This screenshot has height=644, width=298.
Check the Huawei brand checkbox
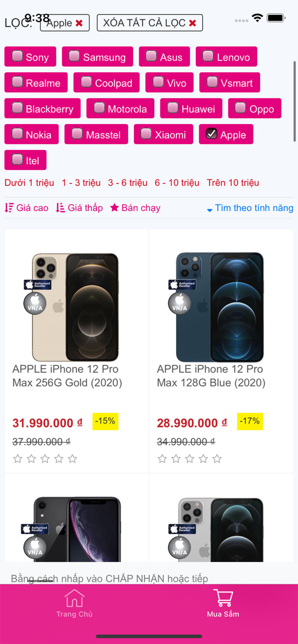[172, 107]
